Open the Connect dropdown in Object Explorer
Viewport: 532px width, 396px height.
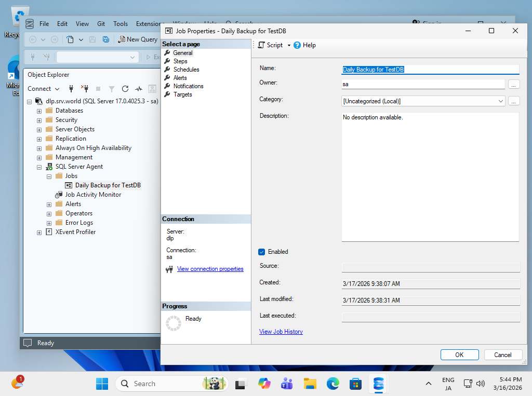[x=44, y=89]
